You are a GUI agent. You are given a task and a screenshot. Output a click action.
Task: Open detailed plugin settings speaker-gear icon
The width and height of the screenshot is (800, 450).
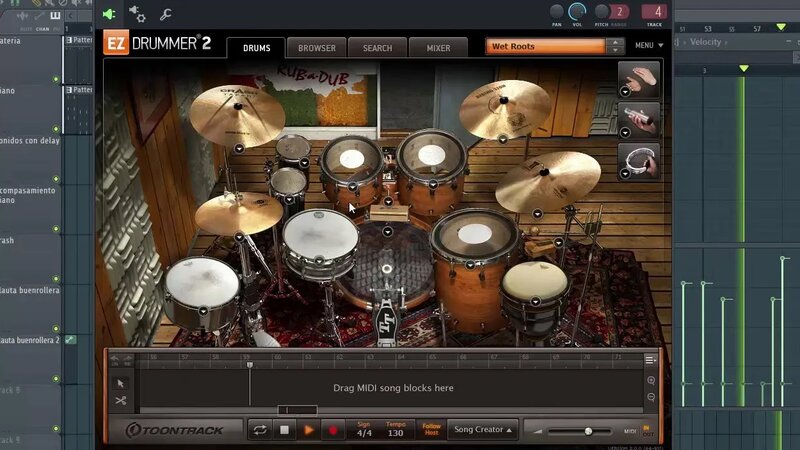tap(137, 14)
